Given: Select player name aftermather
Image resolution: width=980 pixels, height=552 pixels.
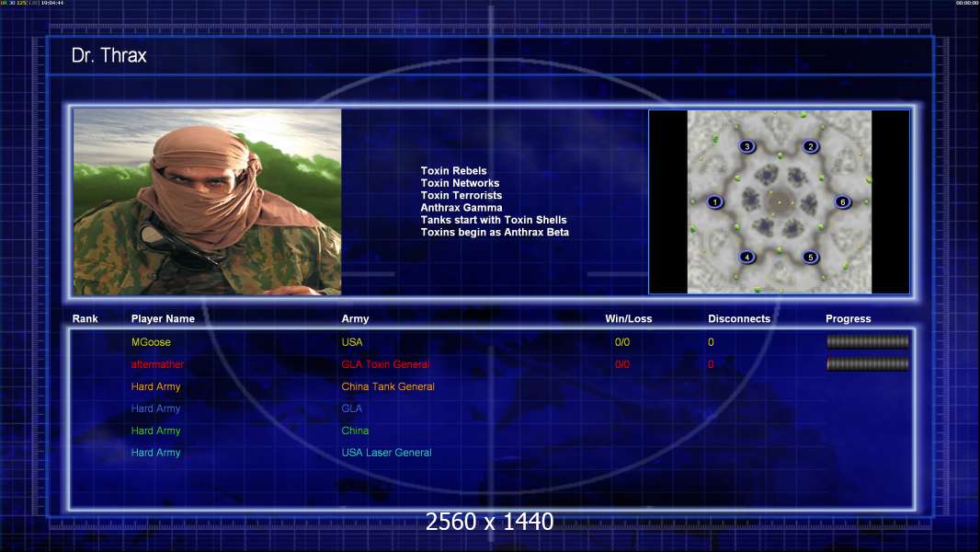Looking at the screenshot, I should [x=157, y=363].
